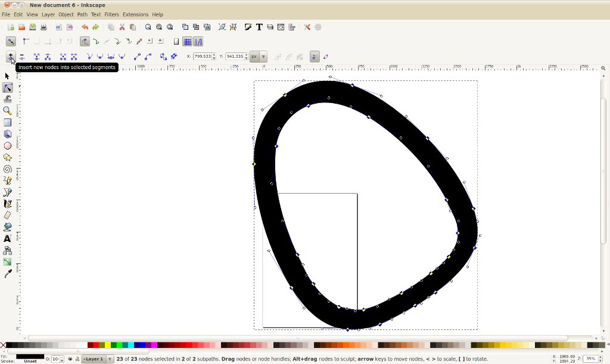Select the Zoom magnifier tool
The height and width of the screenshot is (364, 610).
point(7,111)
